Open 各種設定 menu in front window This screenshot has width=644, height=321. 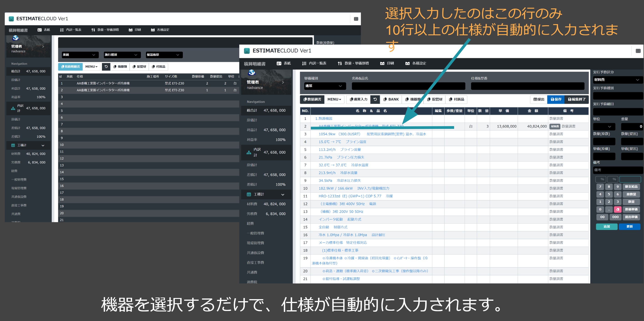pos(415,63)
